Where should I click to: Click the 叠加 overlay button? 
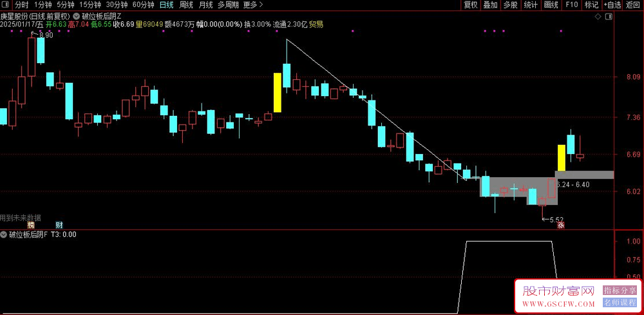point(490,5)
